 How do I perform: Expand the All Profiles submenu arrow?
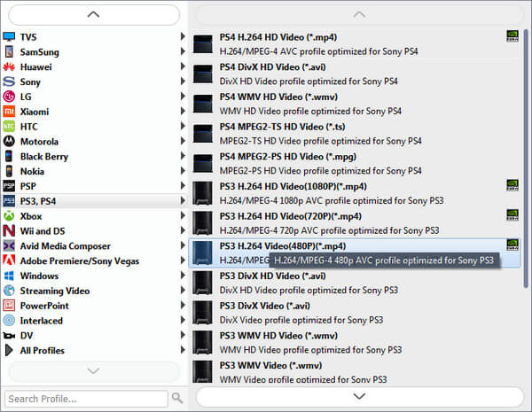[x=183, y=351]
